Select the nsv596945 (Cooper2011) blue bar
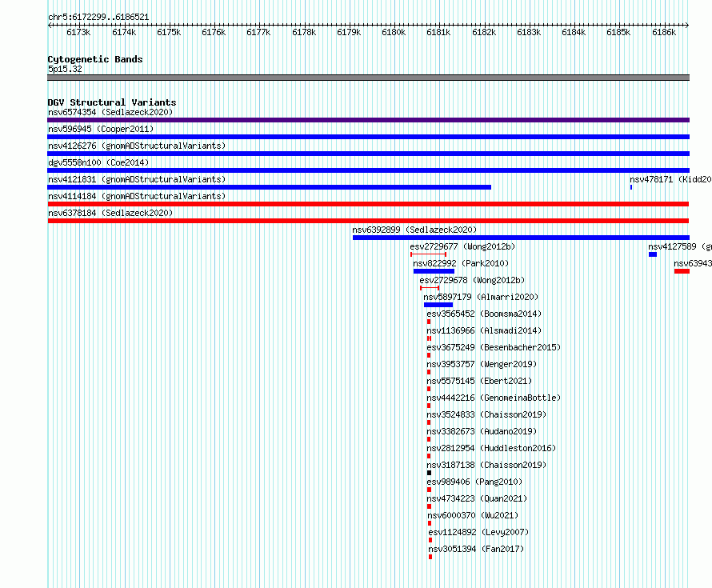The image size is (712, 588). [368, 137]
